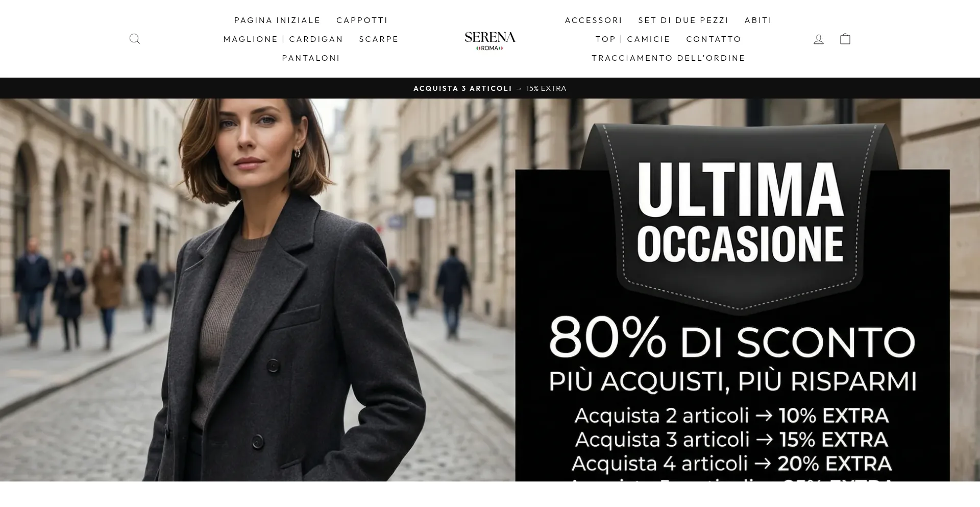Open the Cappotti category
The height and width of the screenshot is (507, 980).
pyautogui.click(x=362, y=20)
